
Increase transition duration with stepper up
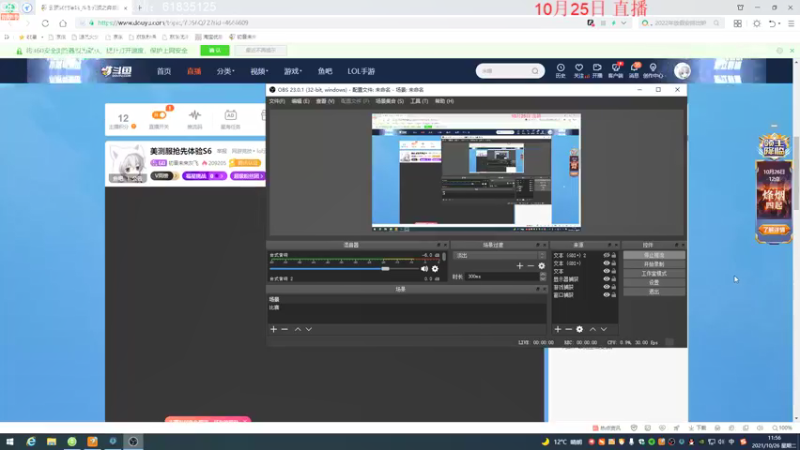(542, 274)
